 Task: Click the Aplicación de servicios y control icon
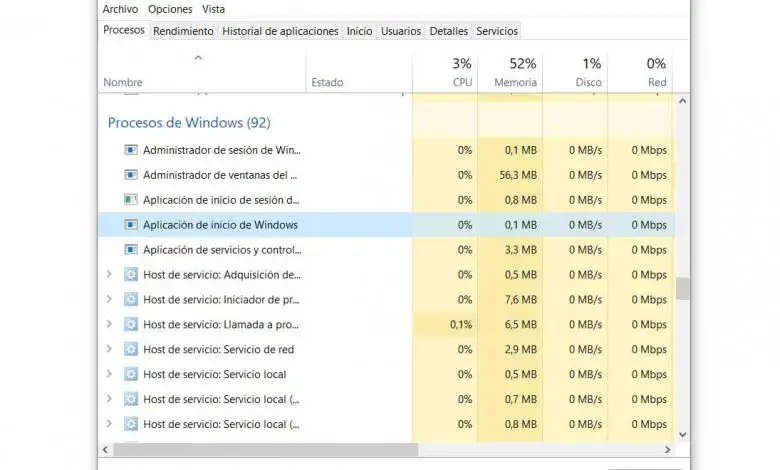pos(130,250)
